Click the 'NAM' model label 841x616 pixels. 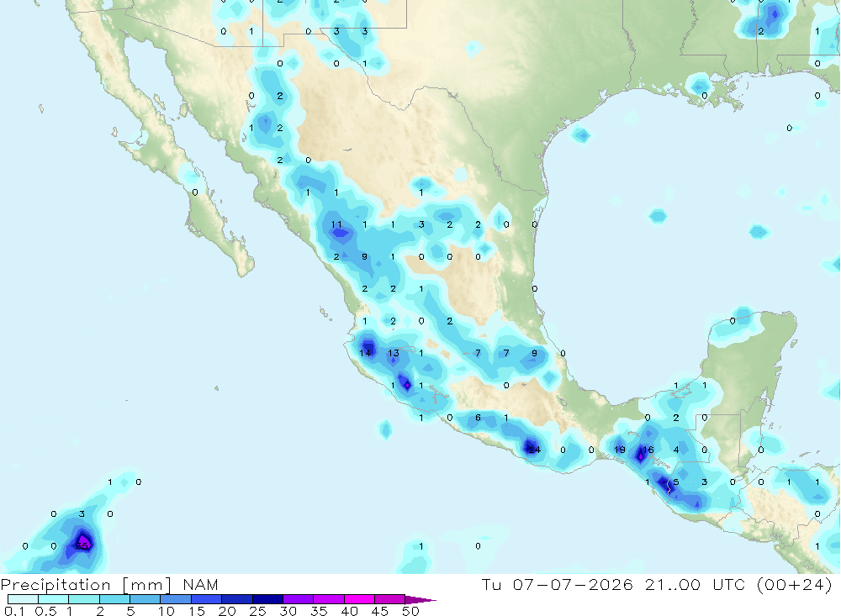pyautogui.click(x=200, y=584)
